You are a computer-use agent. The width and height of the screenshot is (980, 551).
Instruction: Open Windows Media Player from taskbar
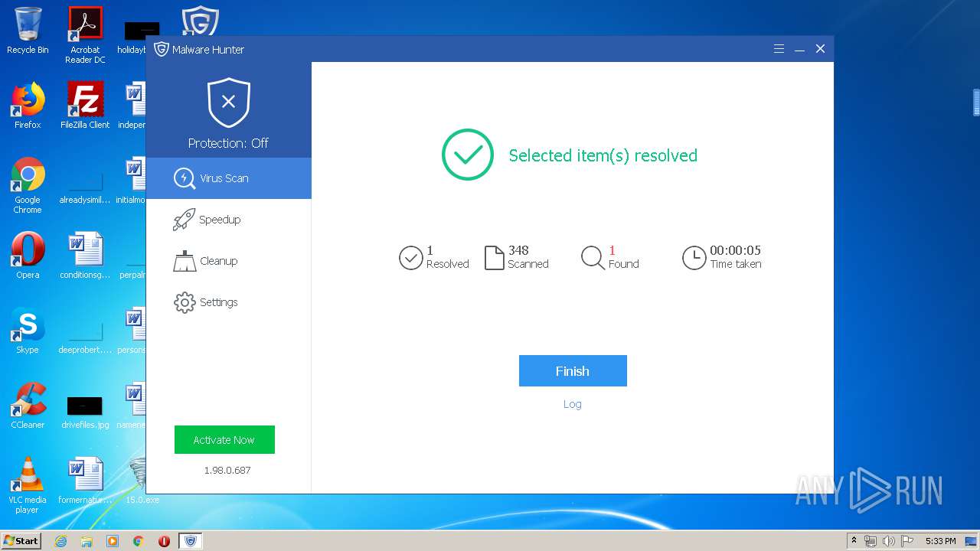click(113, 541)
